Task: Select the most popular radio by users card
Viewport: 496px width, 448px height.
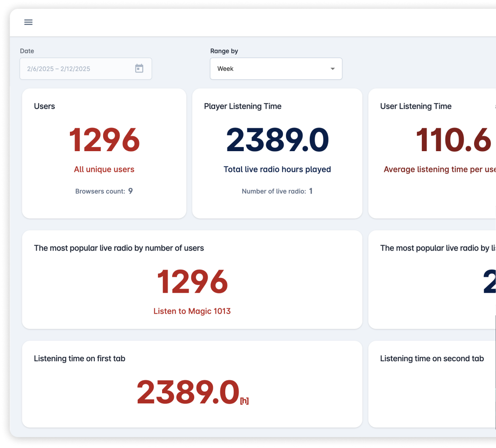Action: pyautogui.click(x=192, y=279)
